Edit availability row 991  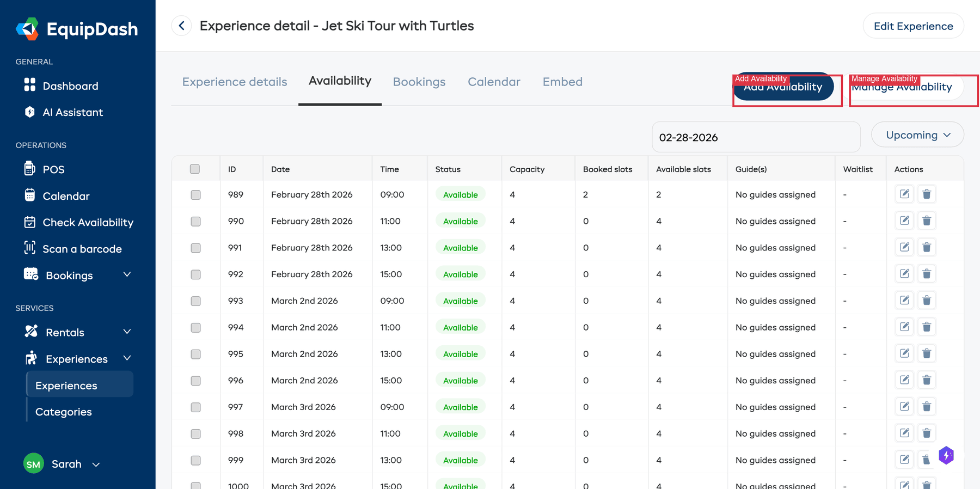[x=904, y=248]
